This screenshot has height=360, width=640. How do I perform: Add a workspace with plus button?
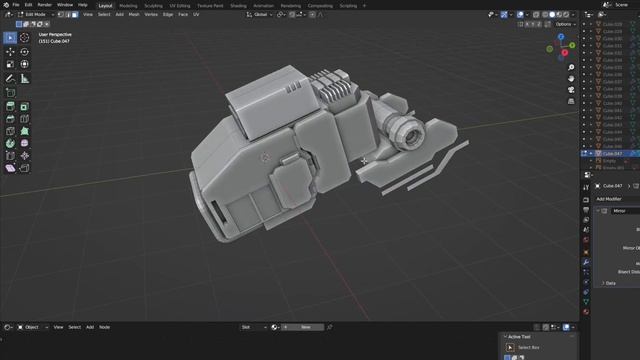(364, 6)
